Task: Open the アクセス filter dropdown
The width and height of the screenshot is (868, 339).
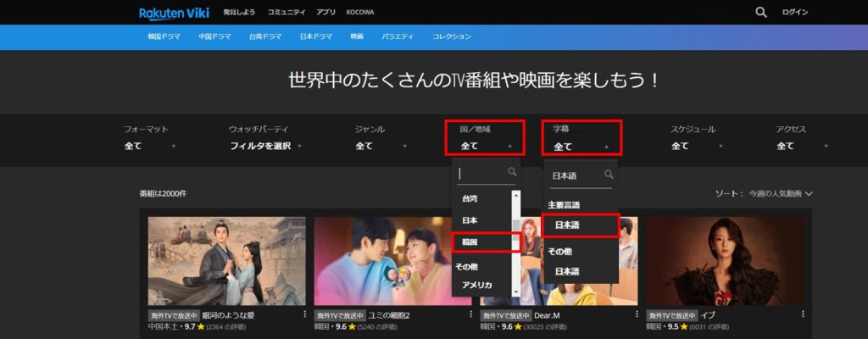Action: [x=802, y=147]
